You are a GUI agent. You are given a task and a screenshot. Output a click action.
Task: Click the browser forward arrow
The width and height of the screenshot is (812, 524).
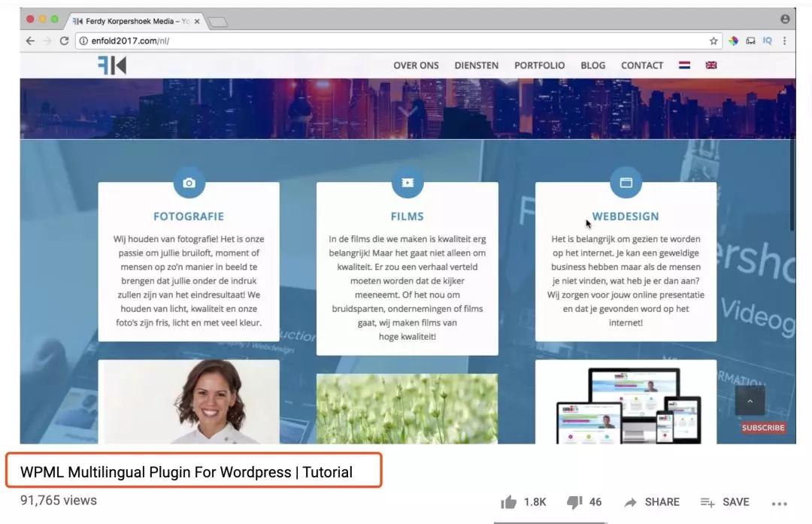pyautogui.click(x=47, y=41)
